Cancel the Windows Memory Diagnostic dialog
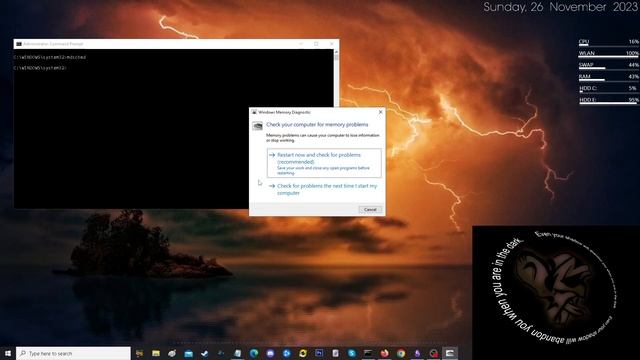This screenshot has width=640, height=360. (370, 209)
